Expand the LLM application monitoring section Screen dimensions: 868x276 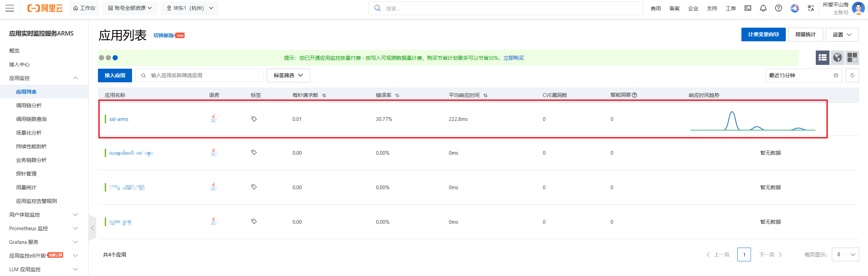pyautogui.click(x=75, y=269)
